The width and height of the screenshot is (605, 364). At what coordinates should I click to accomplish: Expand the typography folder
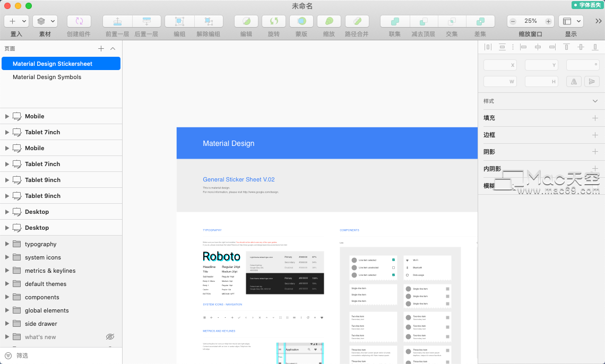(7, 244)
